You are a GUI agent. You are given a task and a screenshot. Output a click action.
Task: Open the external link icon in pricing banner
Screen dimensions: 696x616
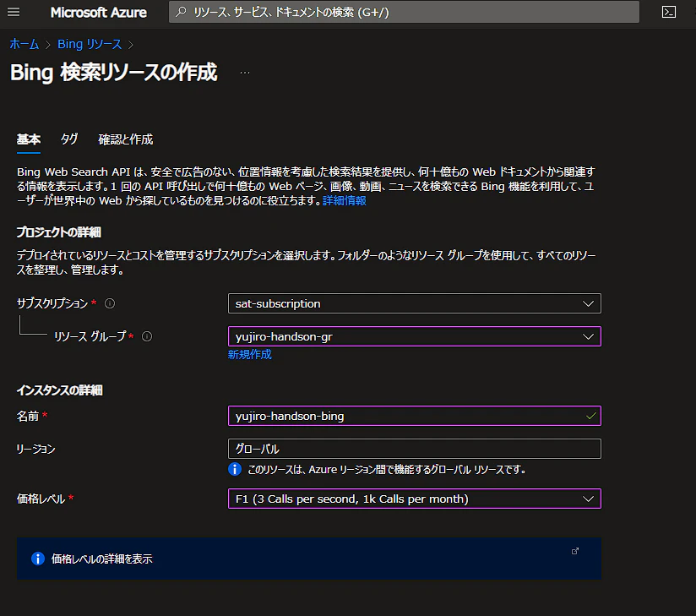[575, 551]
